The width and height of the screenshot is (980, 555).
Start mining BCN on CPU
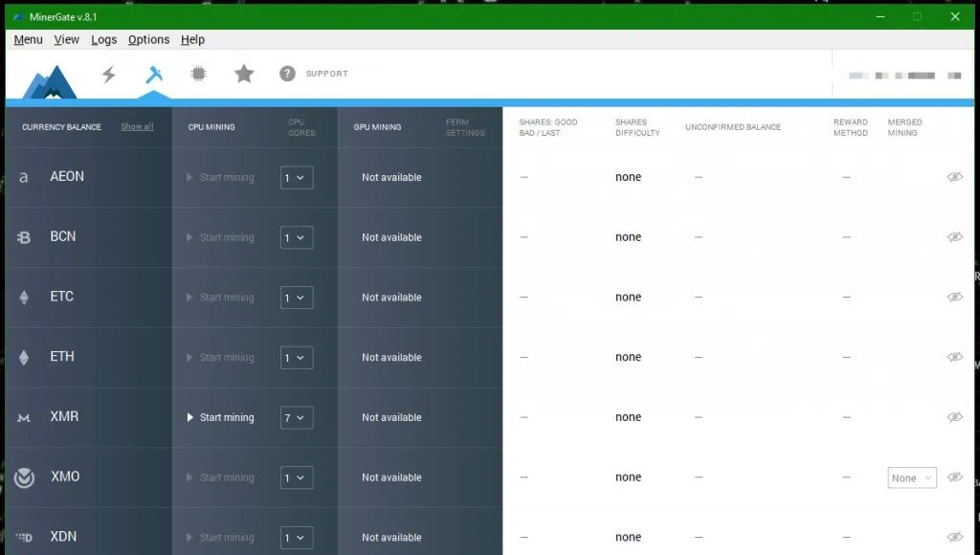pyautogui.click(x=221, y=237)
